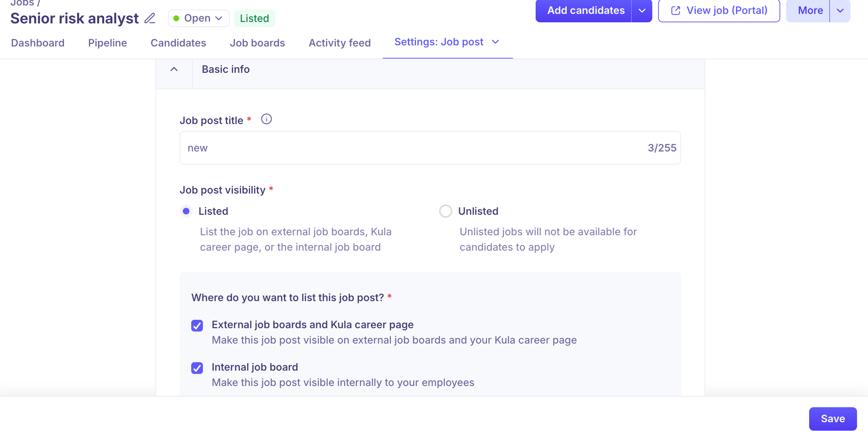The width and height of the screenshot is (868, 431).
Task: Click the green Listed status badge
Action: pyautogui.click(x=254, y=18)
